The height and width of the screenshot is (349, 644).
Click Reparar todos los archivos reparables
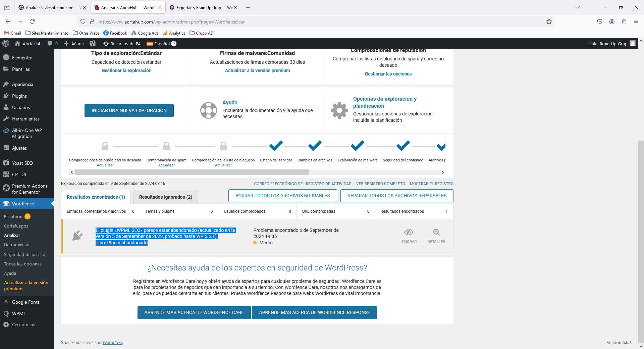397,196
